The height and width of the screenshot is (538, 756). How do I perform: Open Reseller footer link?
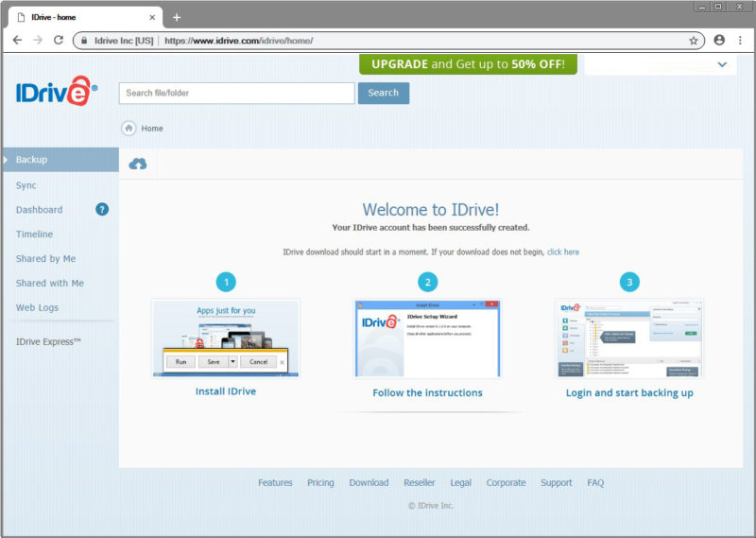coord(420,482)
